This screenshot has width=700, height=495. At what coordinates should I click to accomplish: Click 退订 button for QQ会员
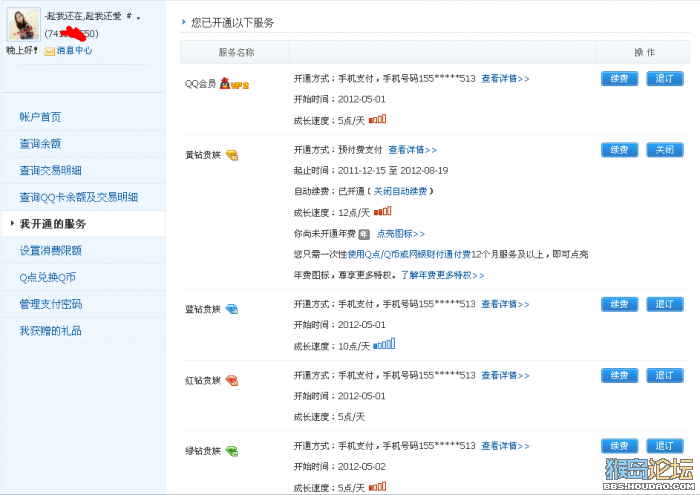tap(665, 79)
